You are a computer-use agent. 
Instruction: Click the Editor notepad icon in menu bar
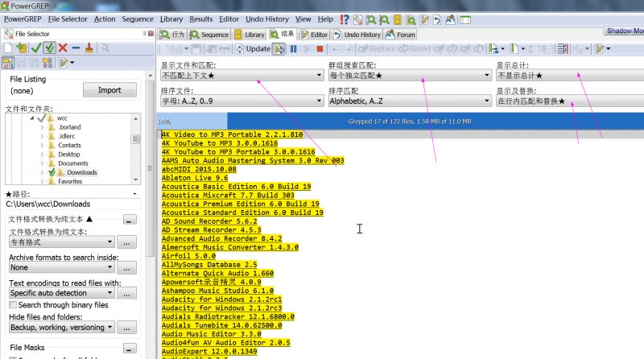click(424, 19)
